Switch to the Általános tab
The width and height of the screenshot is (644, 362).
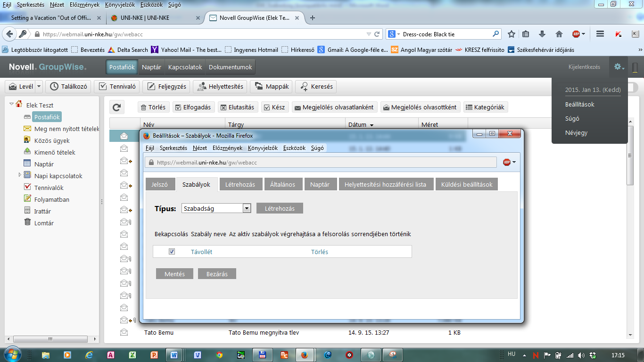click(282, 184)
